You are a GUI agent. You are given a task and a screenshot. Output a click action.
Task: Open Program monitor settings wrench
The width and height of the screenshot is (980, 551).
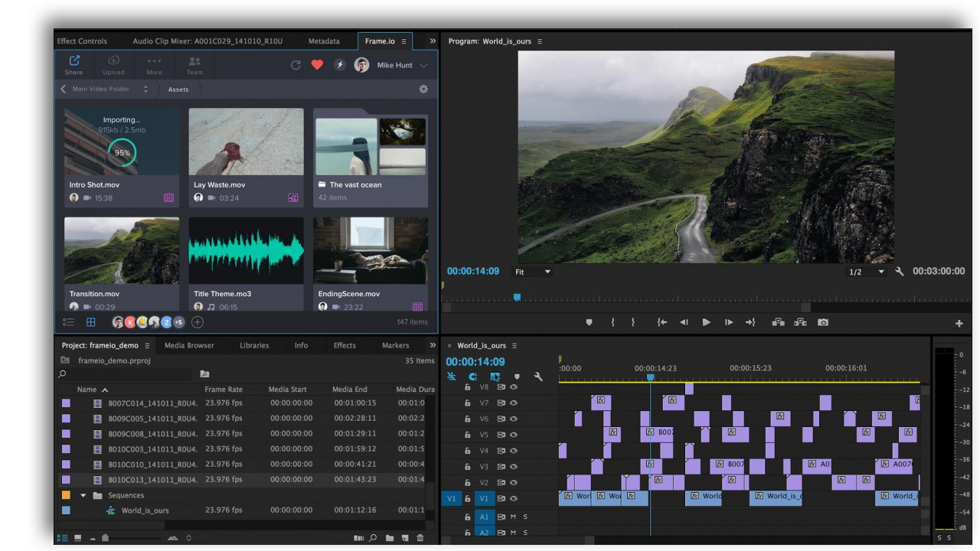pos(900,272)
